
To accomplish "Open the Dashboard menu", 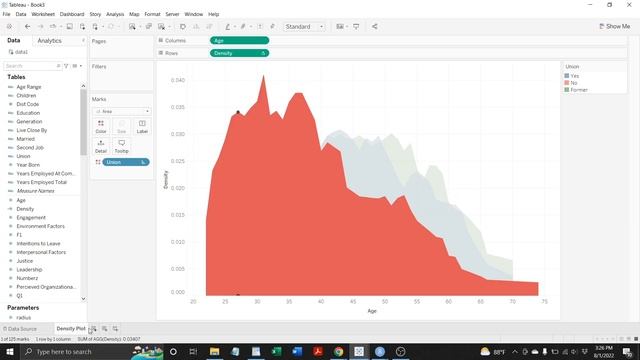I will coord(72,14).
